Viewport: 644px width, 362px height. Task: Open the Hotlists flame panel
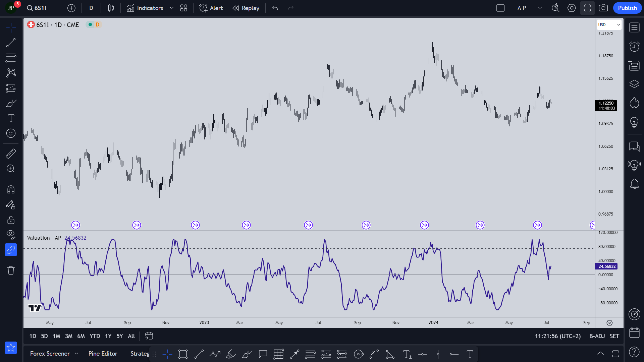(x=635, y=103)
